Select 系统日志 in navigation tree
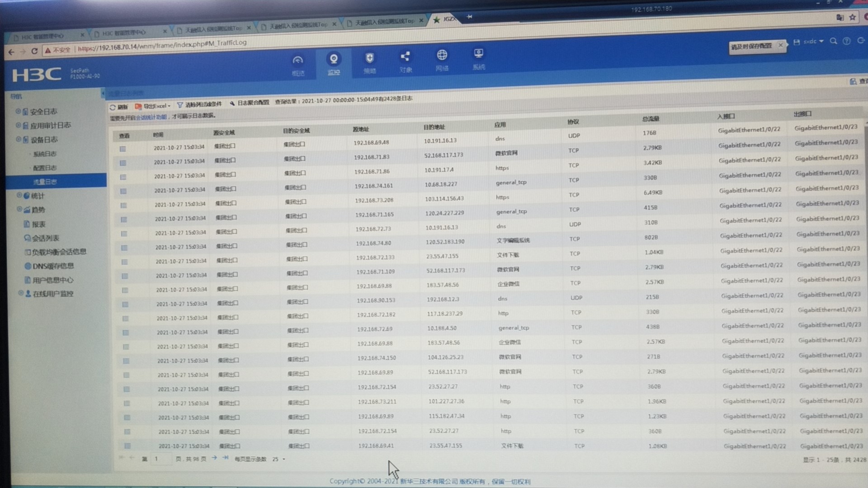The width and height of the screenshot is (868, 488). pos(44,154)
